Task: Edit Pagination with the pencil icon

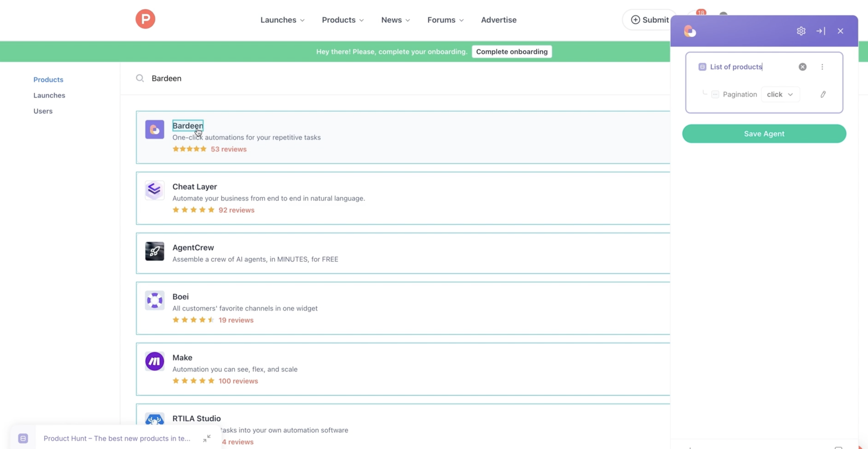Action: click(823, 94)
